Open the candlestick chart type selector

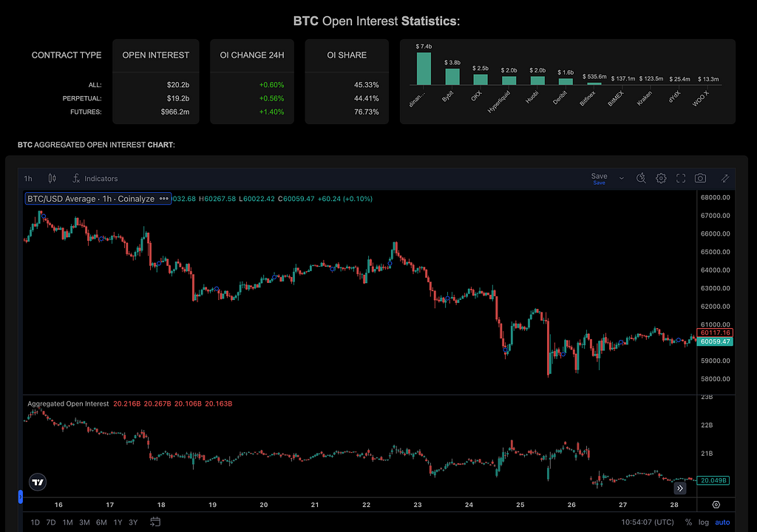(x=52, y=179)
